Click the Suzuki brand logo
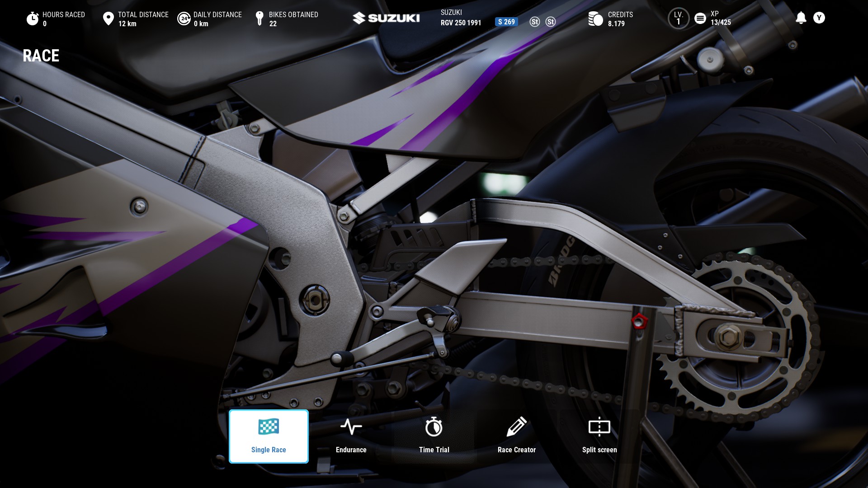 (386, 18)
